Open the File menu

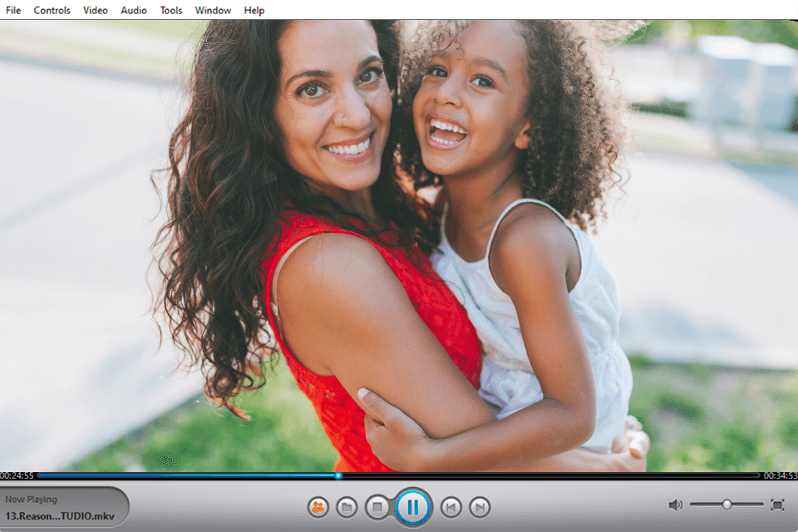pos(12,10)
